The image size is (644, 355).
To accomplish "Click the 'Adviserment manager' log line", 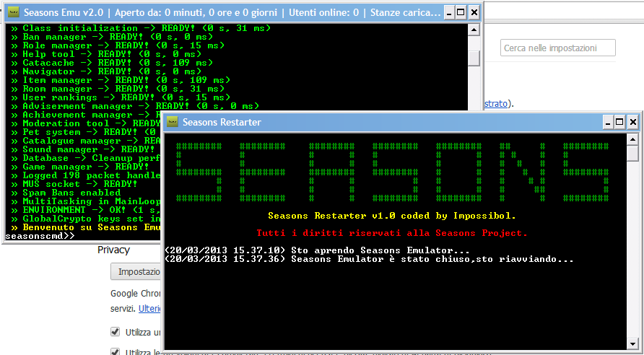I will tap(135, 106).
